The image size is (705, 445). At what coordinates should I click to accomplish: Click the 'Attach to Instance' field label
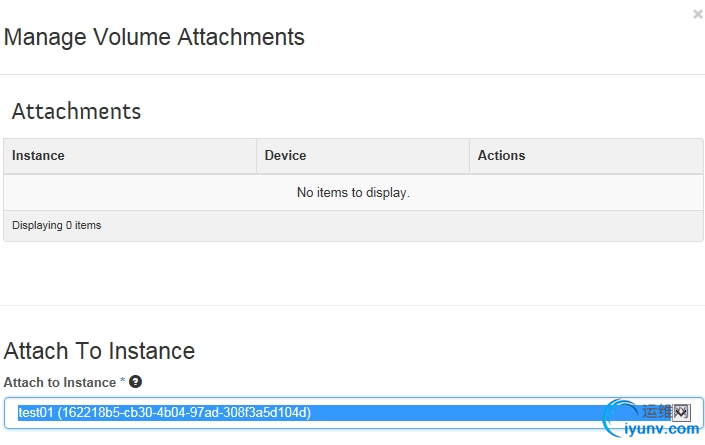click(x=60, y=382)
